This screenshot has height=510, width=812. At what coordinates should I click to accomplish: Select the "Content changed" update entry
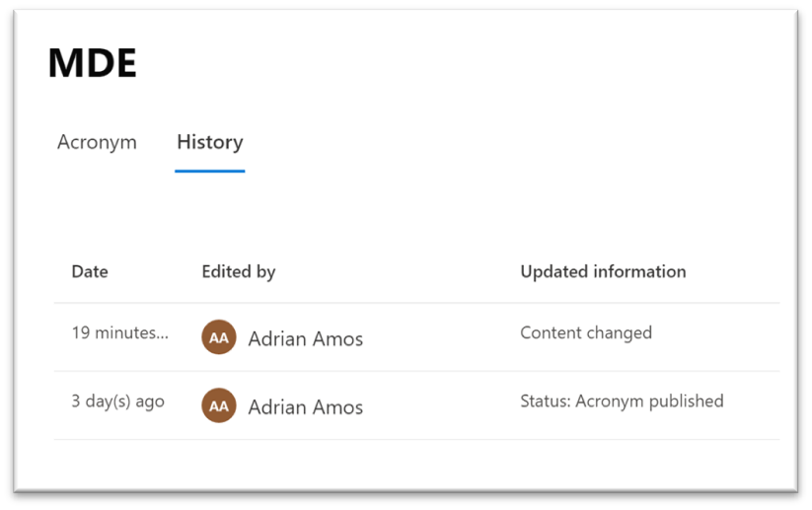click(586, 332)
